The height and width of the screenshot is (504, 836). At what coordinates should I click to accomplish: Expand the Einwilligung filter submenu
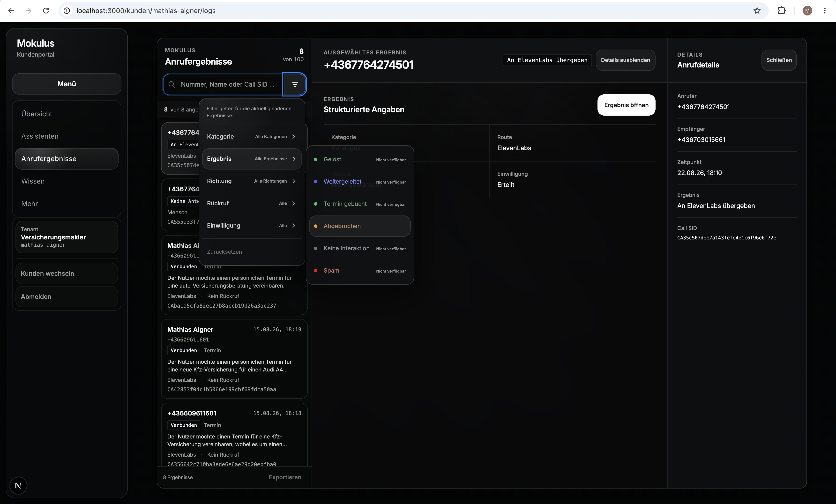(x=251, y=226)
